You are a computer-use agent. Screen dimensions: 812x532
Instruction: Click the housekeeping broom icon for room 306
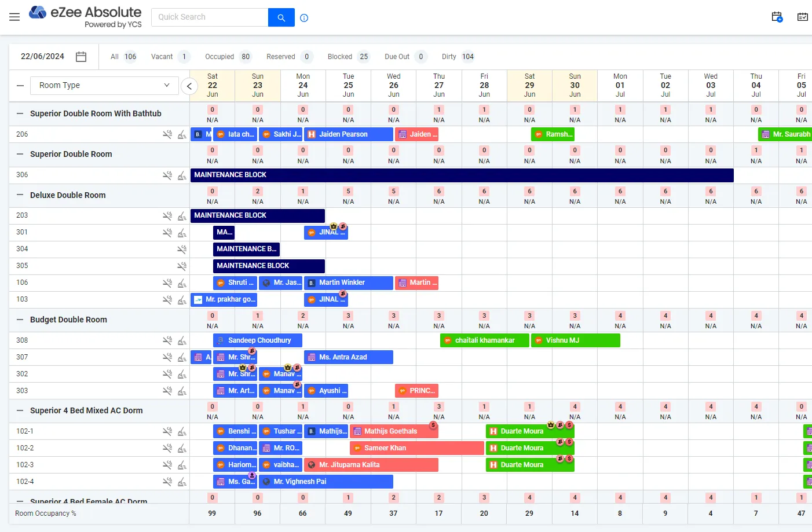182,175
